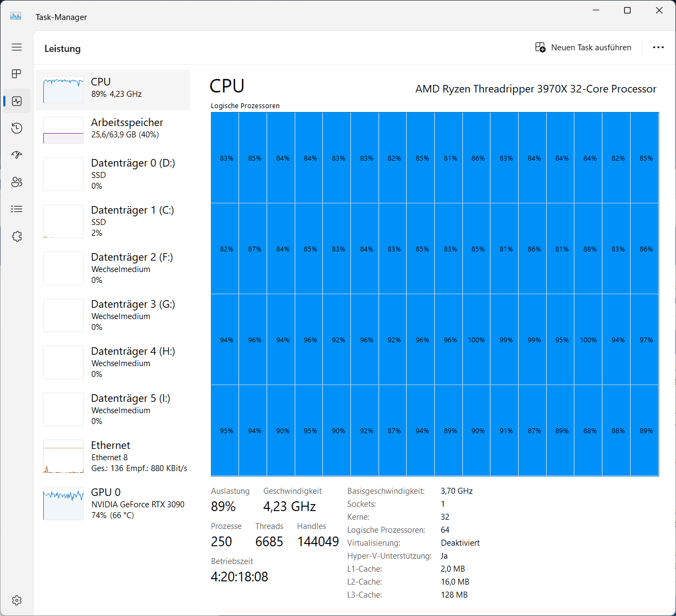Select the Ethernet performance entry

click(x=113, y=456)
